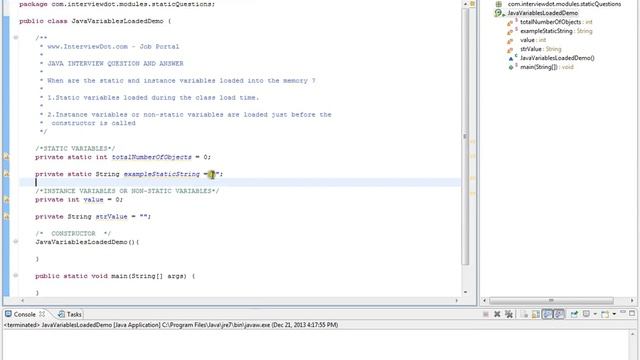640x360 pixels.
Task: Click the Outline horizontal scrollbar left arrow
Action: [x=484, y=300]
